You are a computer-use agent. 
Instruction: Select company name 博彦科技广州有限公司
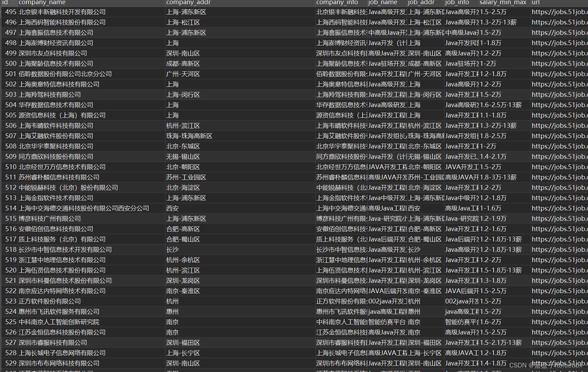pyautogui.click(x=50, y=219)
